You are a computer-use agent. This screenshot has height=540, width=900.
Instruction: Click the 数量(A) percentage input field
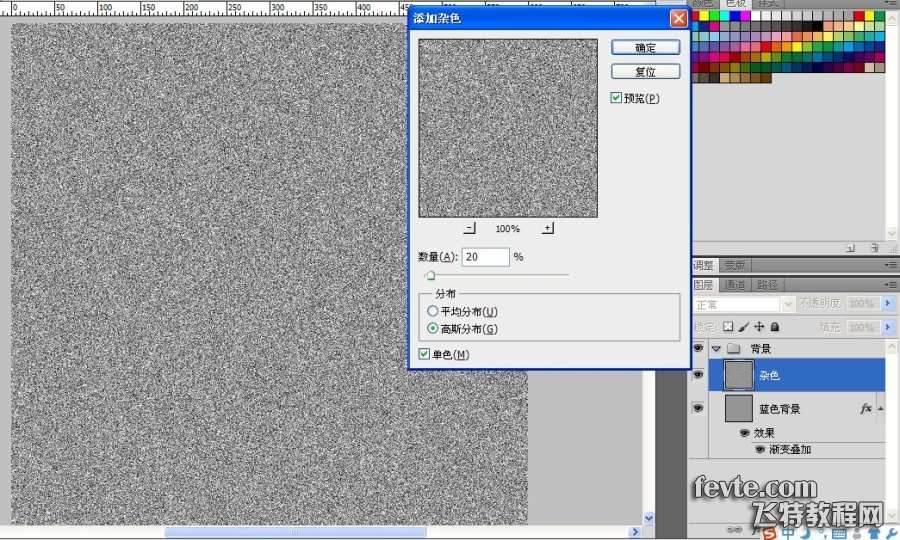tap(485, 257)
